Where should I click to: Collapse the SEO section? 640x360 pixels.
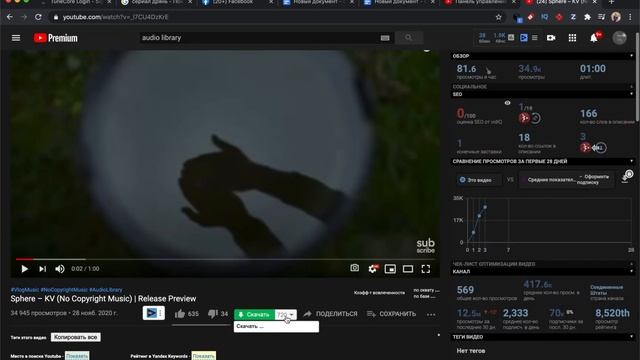coord(631,94)
